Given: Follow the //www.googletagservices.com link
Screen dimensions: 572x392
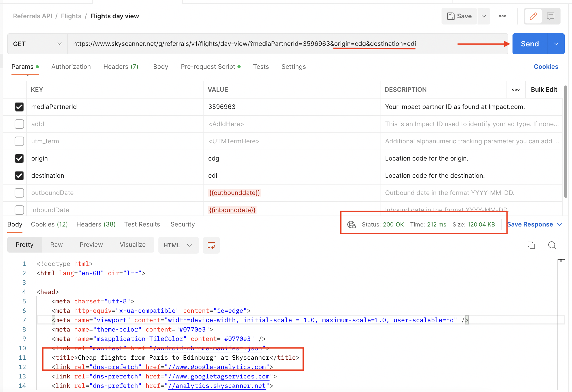Looking at the screenshot, I should (219, 376).
